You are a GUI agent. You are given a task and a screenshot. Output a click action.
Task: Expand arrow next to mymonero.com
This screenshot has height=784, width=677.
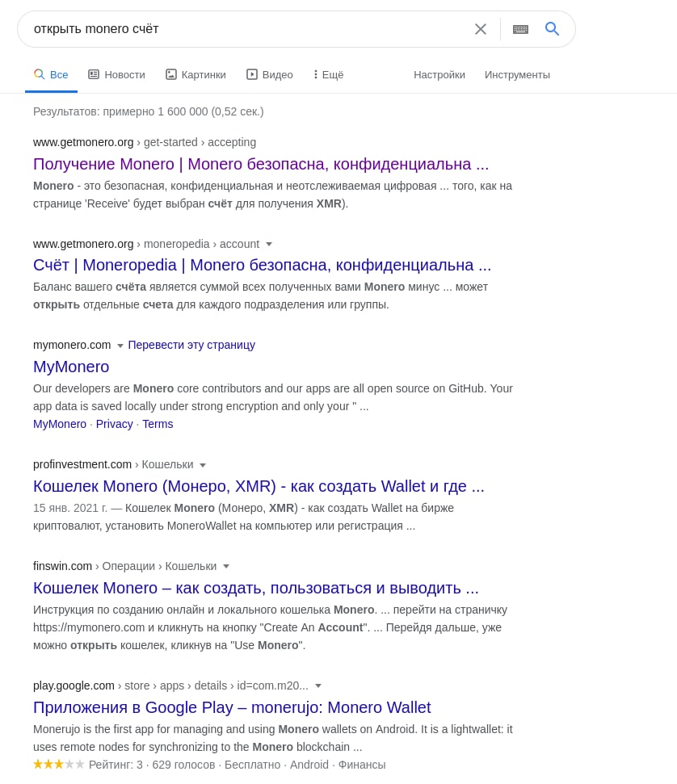(x=120, y=346)
